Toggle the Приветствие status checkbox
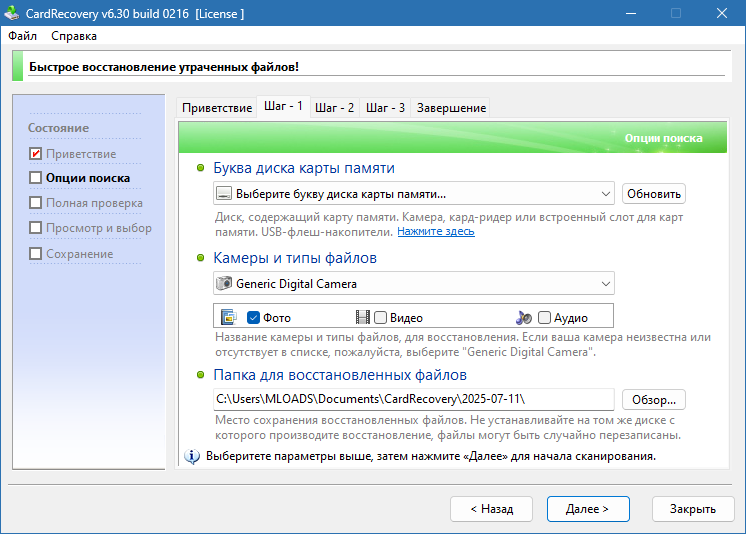746x534 pixels. tap(36, 154)
